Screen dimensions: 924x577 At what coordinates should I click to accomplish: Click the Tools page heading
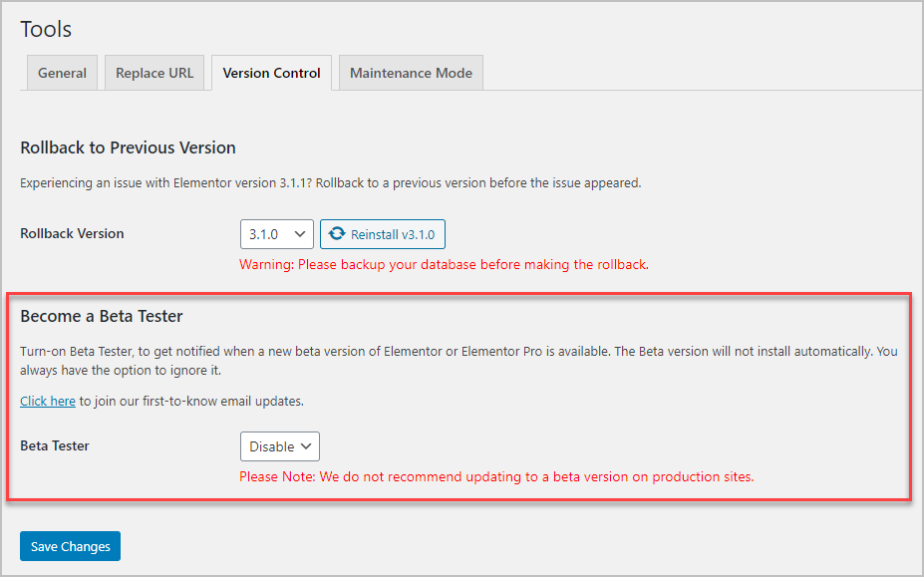(46, 29)
